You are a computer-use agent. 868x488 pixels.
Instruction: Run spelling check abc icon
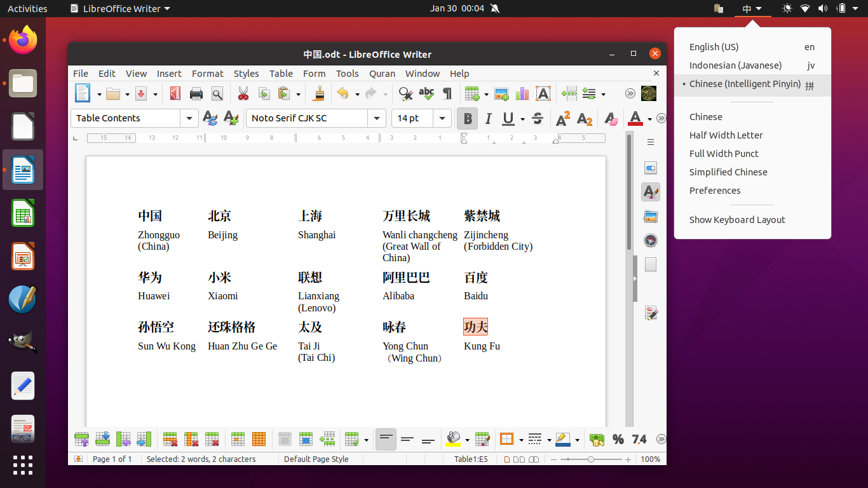pyautogui.click(x=426, y=94)
